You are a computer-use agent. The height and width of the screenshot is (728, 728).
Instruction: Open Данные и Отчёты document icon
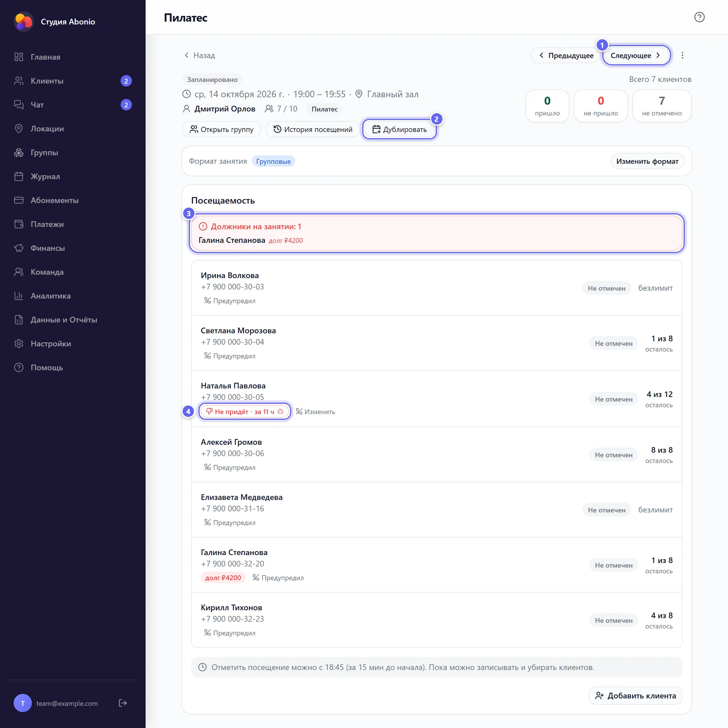coord(19,320)
